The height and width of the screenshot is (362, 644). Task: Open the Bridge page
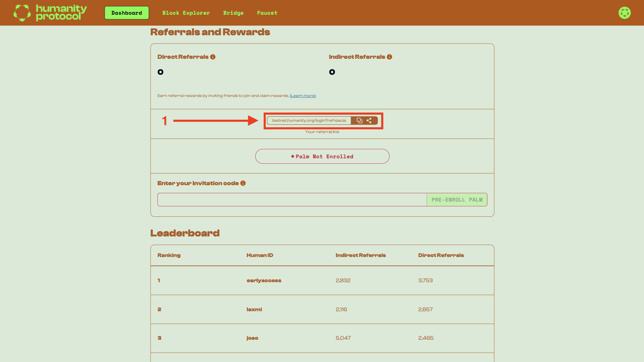[x=233, y=13]
